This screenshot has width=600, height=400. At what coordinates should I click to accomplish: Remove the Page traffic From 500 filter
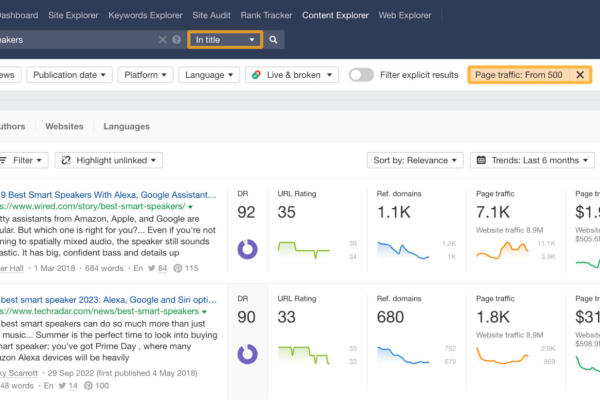[580, 75]
